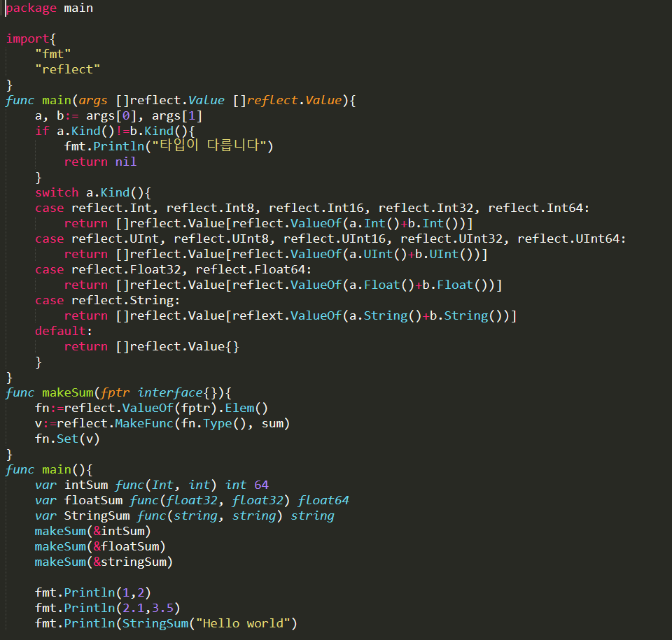This screenshot has width=672, height=640.
Task: Click 'intSum' in its var declaration
Action: click(x=86, y=485)
